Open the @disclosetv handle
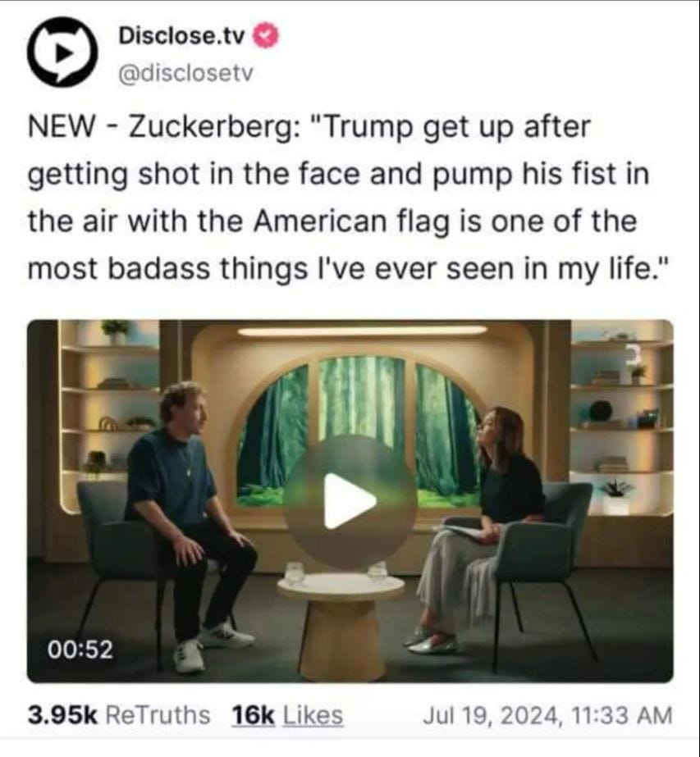This screenshot has width=700, height=757. point(186,73)
